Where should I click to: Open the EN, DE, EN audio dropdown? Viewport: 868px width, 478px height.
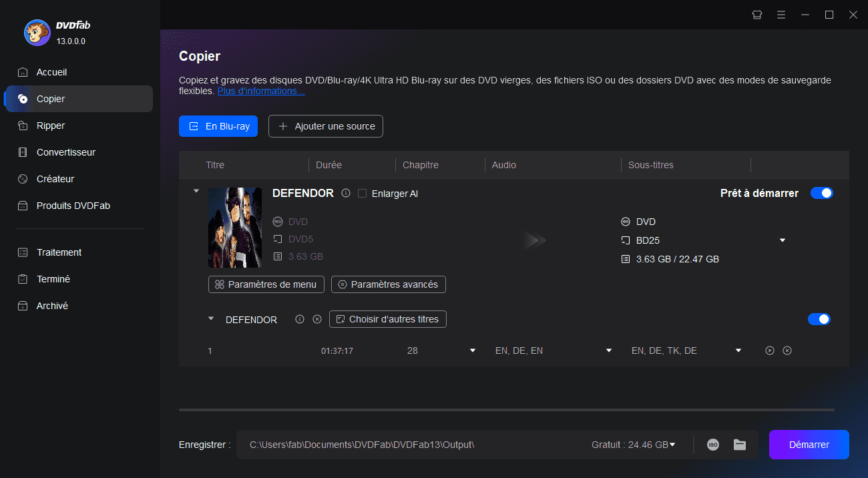coord(609,350)
